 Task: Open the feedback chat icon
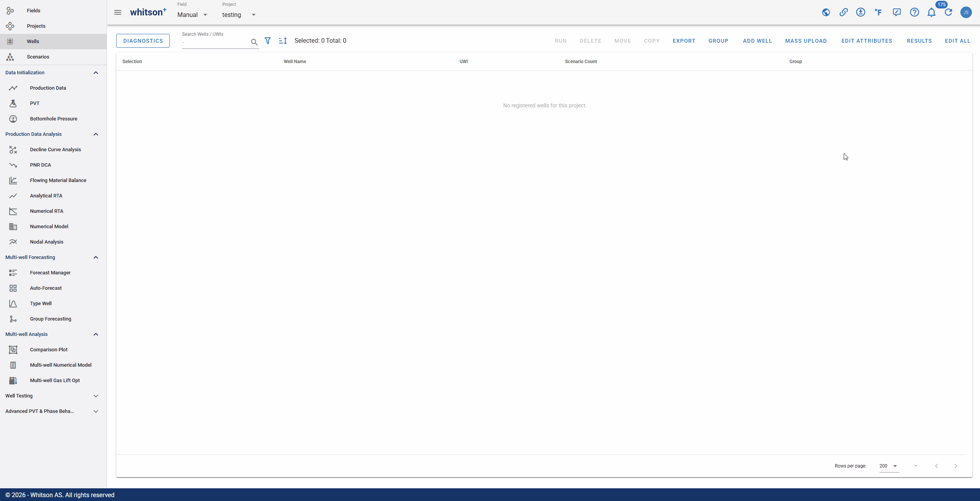[x=896, y=12]
